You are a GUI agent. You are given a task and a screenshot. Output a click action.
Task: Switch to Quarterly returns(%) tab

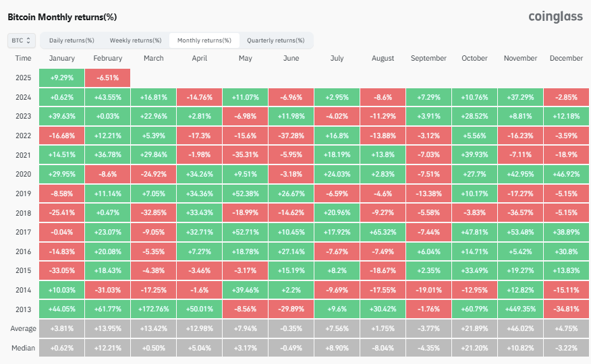pos(275,40)
